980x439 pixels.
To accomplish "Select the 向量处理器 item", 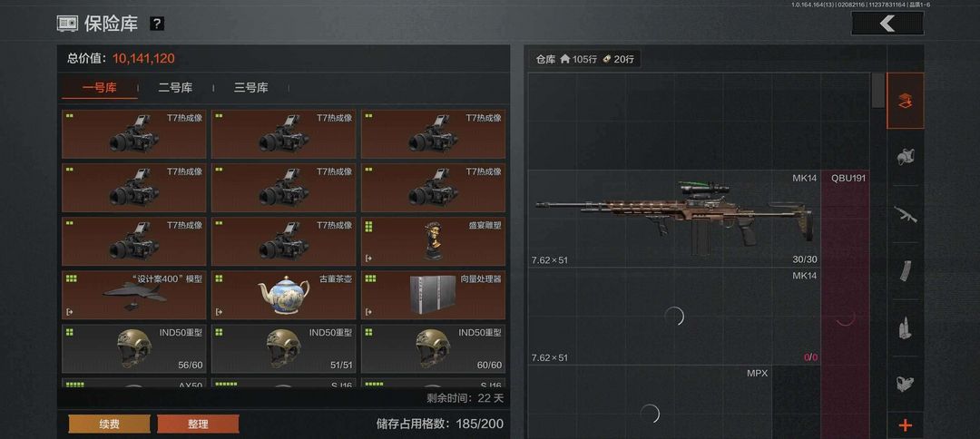I will point(433,295).
